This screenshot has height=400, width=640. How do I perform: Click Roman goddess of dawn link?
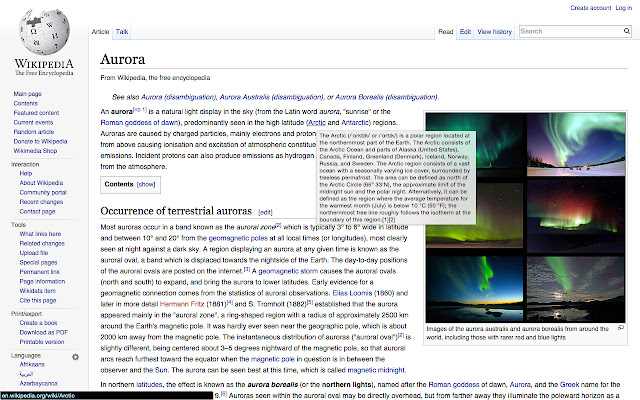click(x=139, y=122)
